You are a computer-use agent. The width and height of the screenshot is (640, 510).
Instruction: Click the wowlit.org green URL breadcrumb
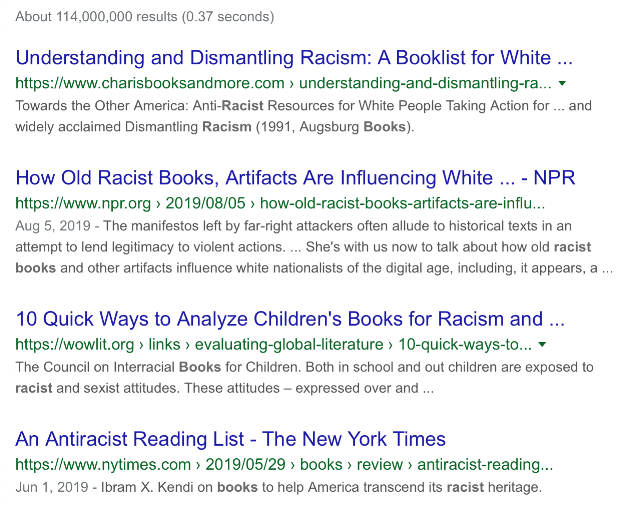pyautogui.click(x=273, y=345)
